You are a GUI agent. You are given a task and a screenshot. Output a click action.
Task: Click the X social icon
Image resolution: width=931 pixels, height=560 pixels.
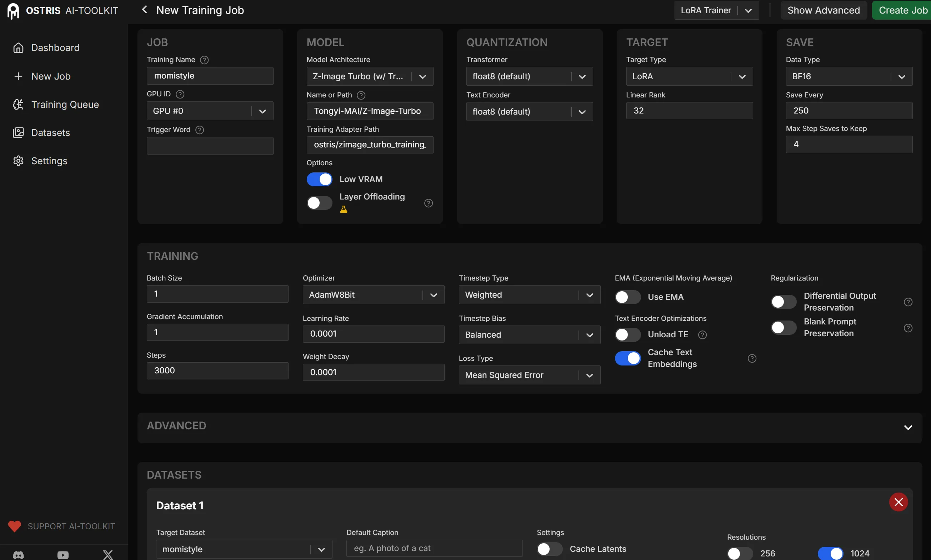coord(108,555)
